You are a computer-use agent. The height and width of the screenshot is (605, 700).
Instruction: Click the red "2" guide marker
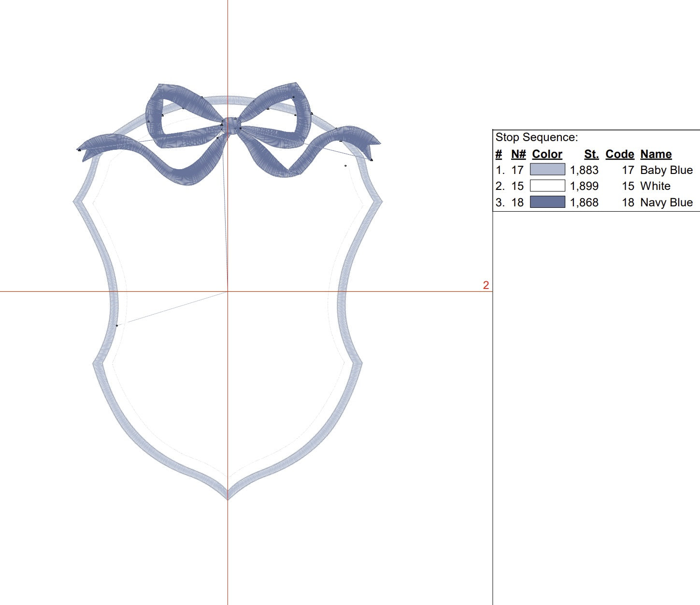pos(486,286)
